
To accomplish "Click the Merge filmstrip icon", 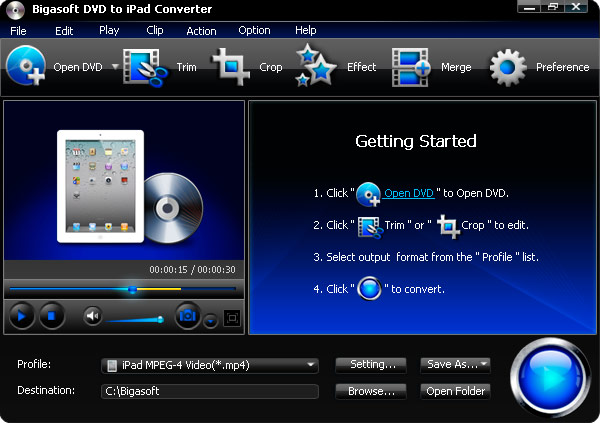I will 411,67.
